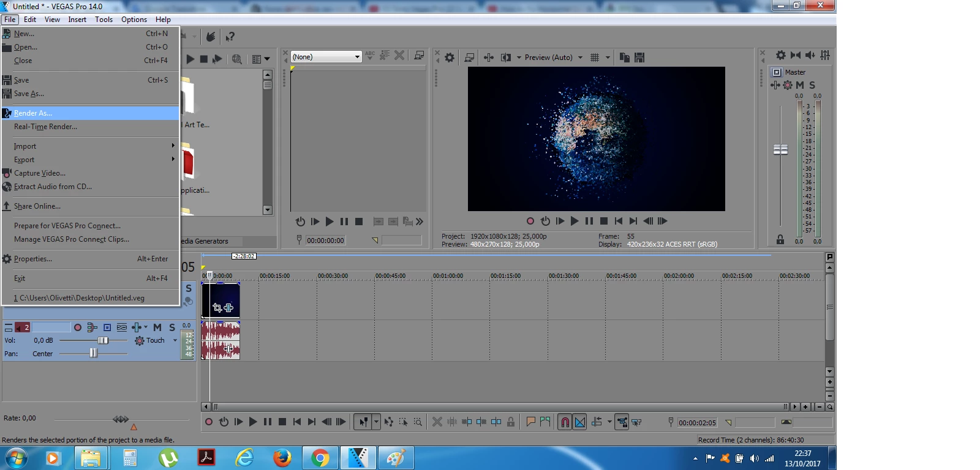Image resolution: width=980 pixels, height=470 pixels.
Task: Open Touch automation mode dropdown
Action: tap(175, 340)
